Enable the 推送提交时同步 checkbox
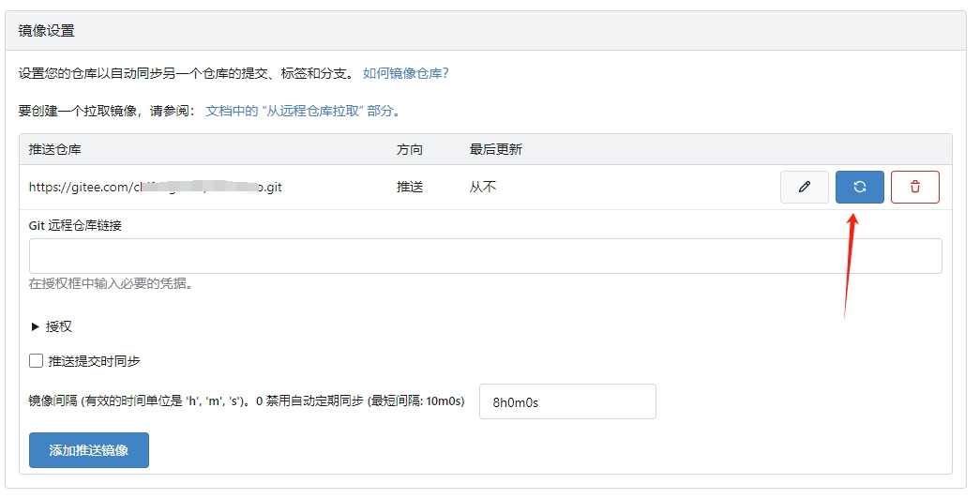The image size is (980, 499). click(37, 361)
